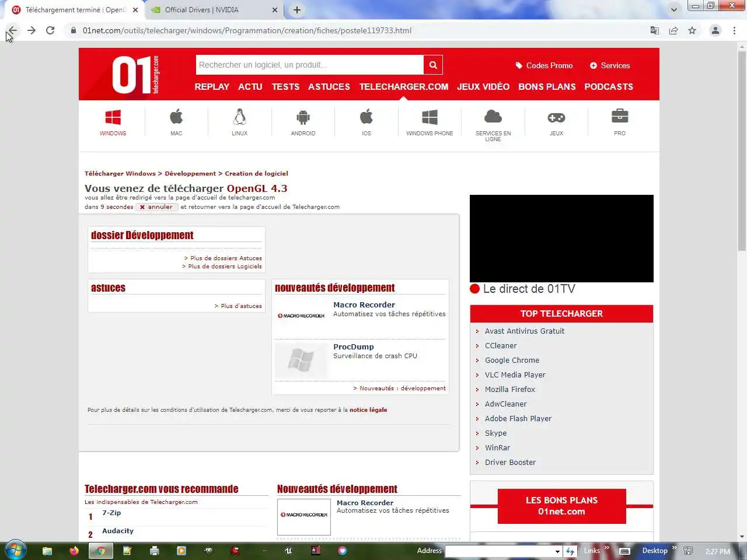Expand the Links toolbar chevron
This screenshot has height=560, width=747.
coord(606,548)
